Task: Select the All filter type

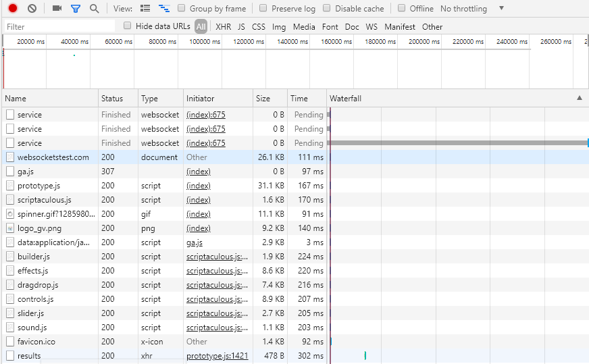Action: coord(201,26)
